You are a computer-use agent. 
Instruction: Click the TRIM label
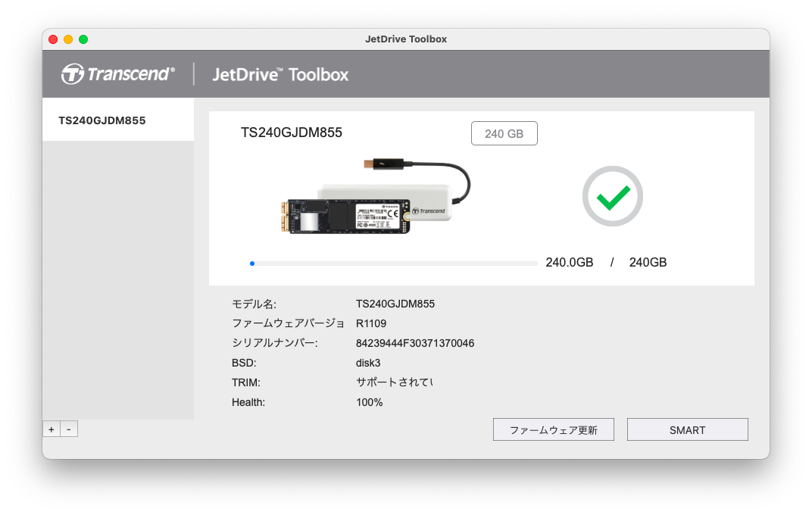point(246,382)
